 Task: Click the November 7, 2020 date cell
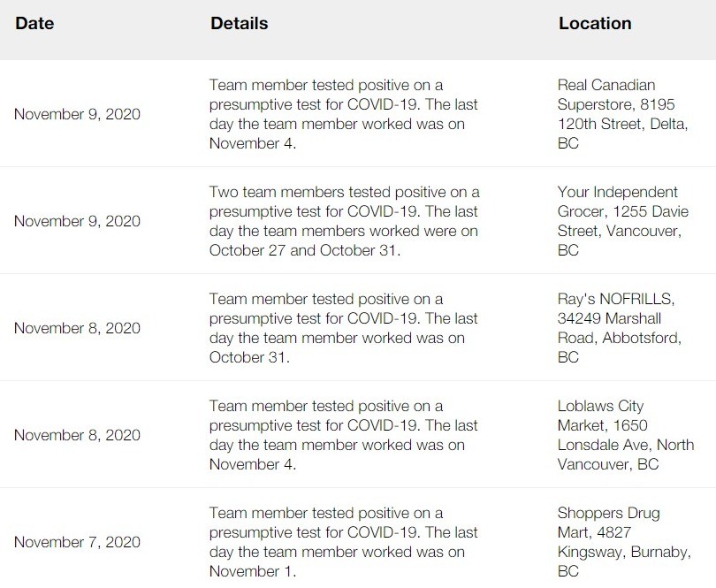tap(77, 542)
